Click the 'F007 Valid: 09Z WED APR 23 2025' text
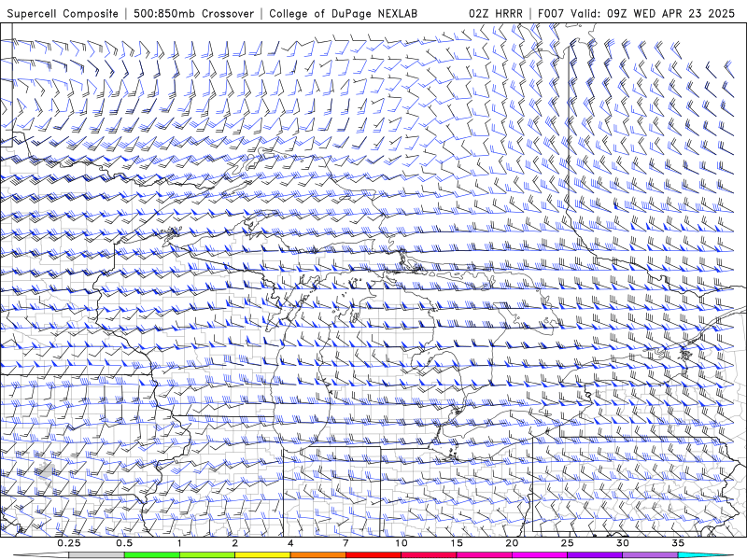The image size is (747, 560). (x=636, y=13)
